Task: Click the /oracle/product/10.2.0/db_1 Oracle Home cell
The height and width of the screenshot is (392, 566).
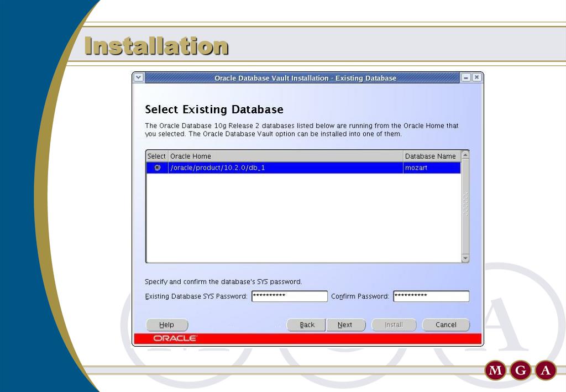Action: (286, 168)
